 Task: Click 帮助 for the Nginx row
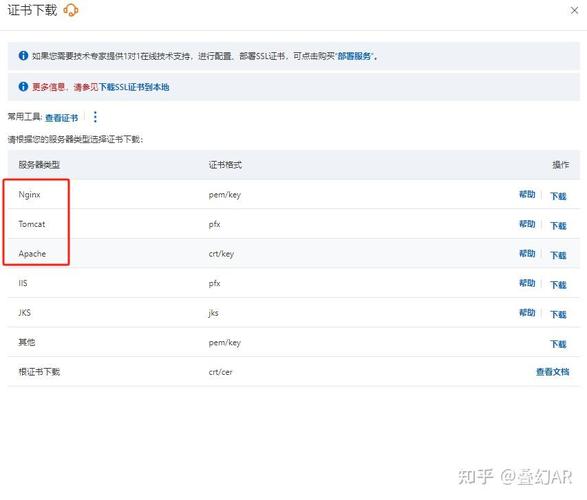(527, 194)
